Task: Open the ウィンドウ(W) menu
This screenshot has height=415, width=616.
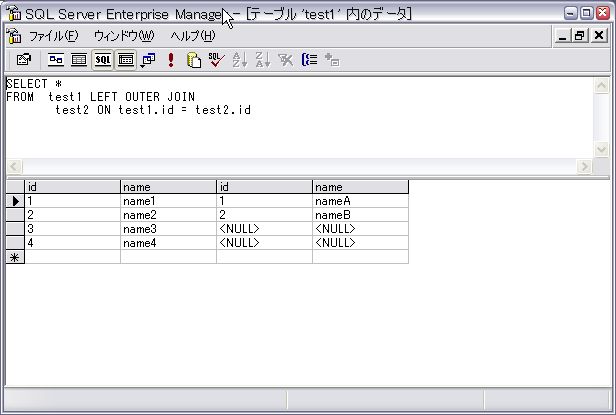Action: click(124, 36)
